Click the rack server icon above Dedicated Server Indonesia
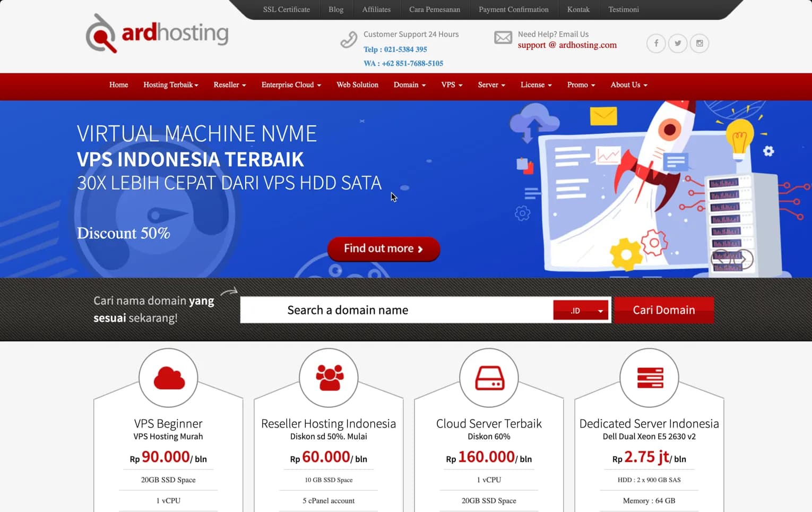This screenshot has height=512, width=812. tap(649, 378)
